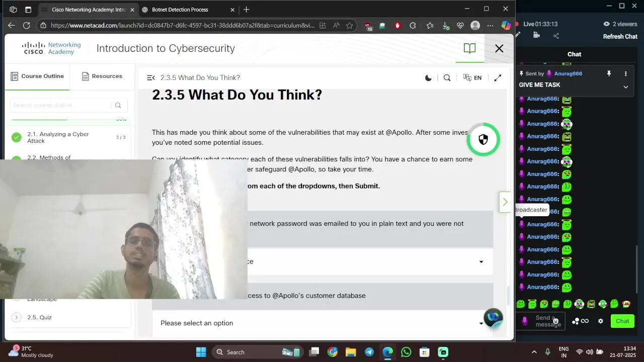Viewport: 644px width, 362px height.
Task: Focus the Search course outline field
Action: [x=60, y=105]
